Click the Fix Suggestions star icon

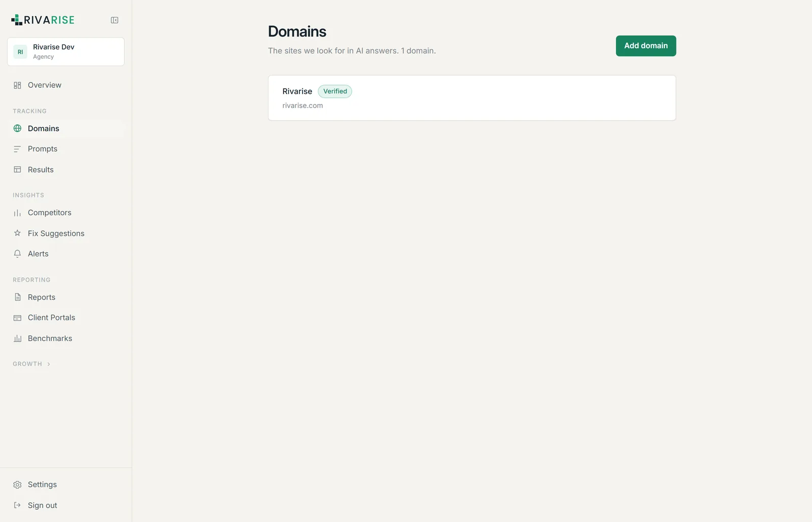(x=17, y=233)
